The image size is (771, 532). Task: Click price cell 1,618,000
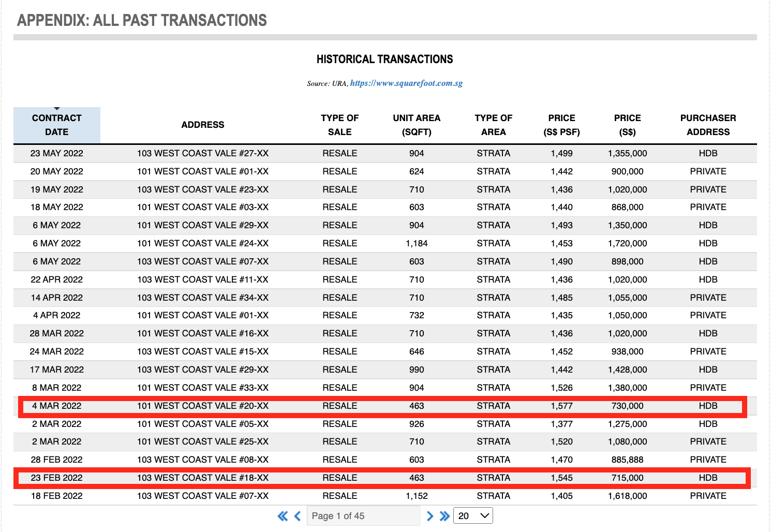pos(628,496)
